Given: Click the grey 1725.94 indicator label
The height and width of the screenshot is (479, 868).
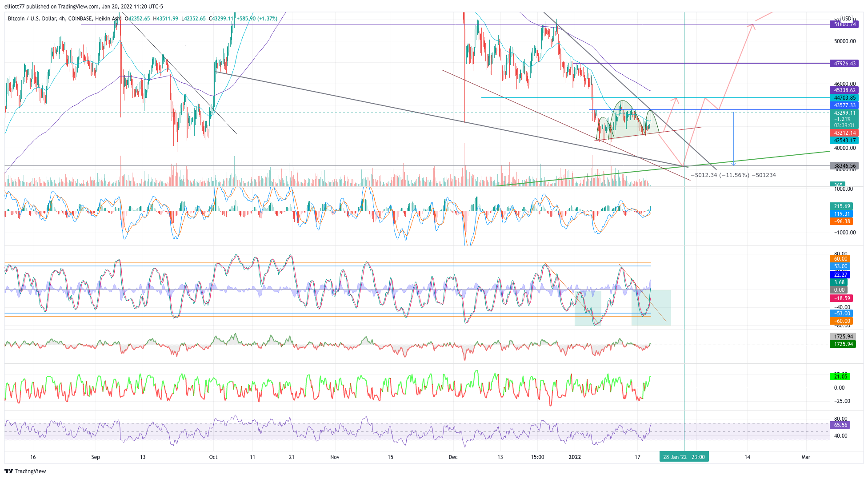Looking at the screenshot, I should [843, 337].
